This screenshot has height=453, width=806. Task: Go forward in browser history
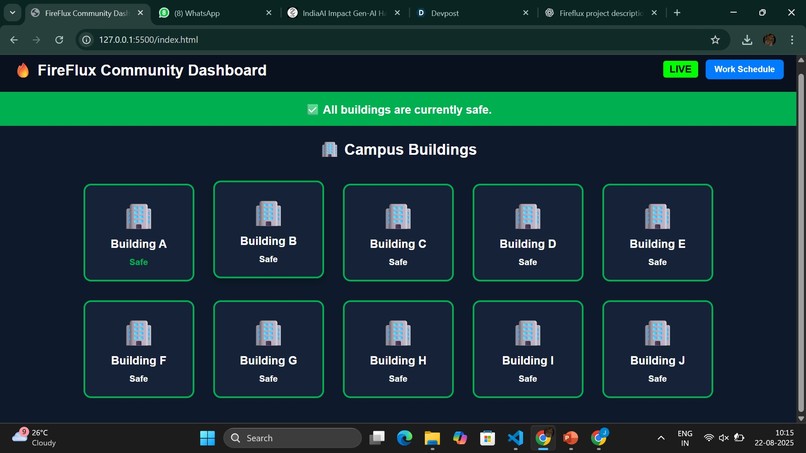[x=36, y=40]
